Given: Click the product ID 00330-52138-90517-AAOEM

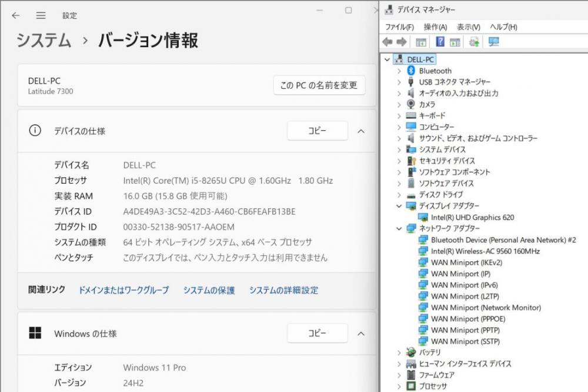Looking at the screenshot, I should click(x=179, y=227).
